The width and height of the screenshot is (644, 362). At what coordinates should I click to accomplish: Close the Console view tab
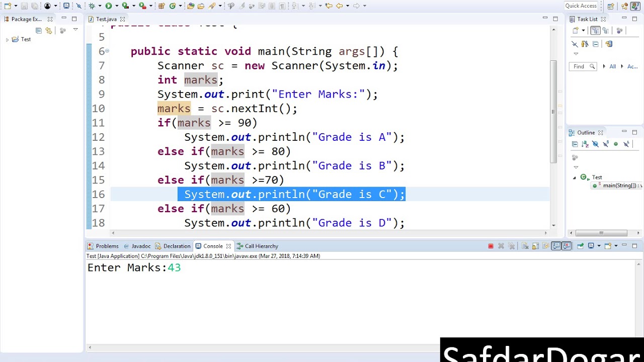pos(228,246)
